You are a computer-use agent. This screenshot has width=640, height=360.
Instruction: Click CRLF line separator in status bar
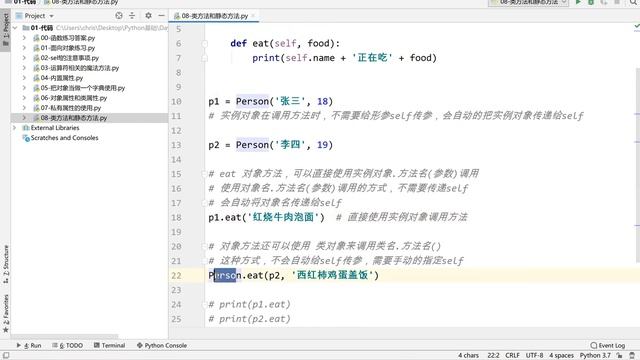pyautogui.click(x=512, y=356)
